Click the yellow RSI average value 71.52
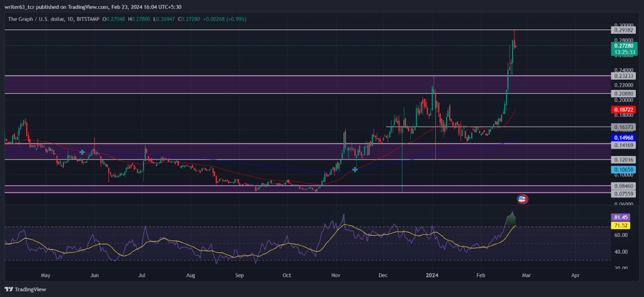 click(x=621, y=226)
